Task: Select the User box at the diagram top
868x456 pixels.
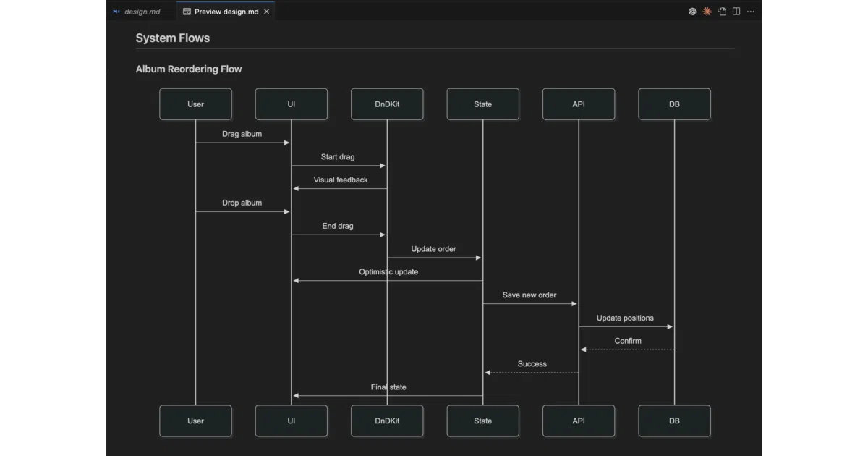Action: pyautogui.click(x=195, y=104)
